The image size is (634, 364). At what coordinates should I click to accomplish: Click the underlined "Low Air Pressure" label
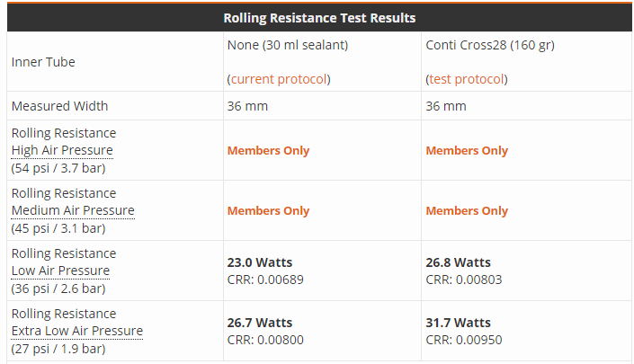tap(60, 271)
